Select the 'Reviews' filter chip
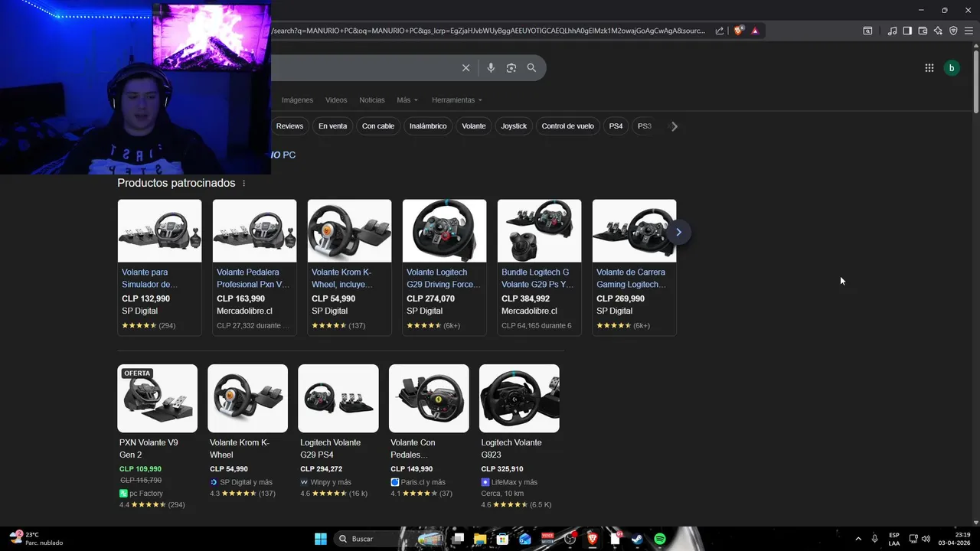980x551 pixels. (289, 126)
